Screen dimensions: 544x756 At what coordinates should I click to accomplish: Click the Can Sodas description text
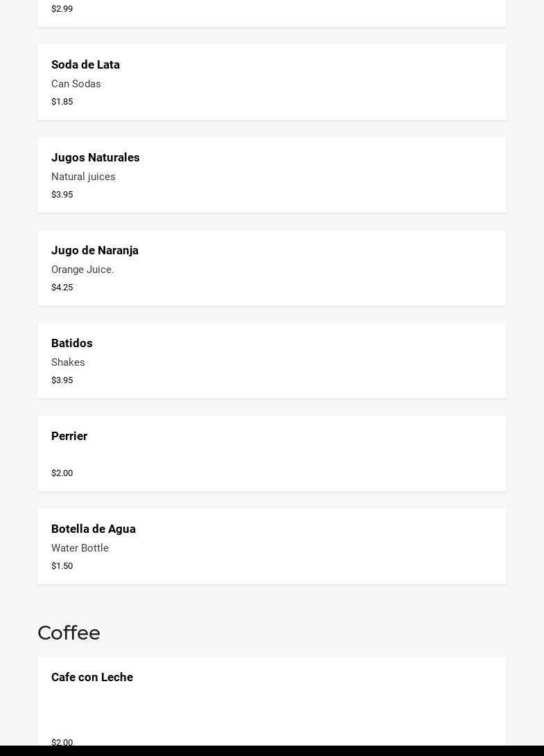point(76,84)
